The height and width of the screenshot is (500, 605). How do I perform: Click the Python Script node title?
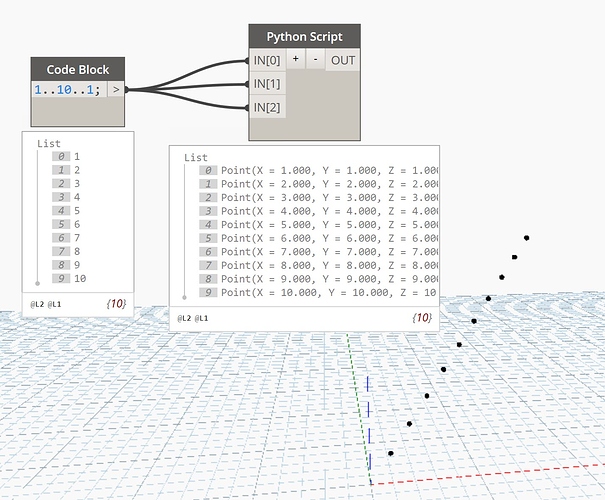coord(304,37)
